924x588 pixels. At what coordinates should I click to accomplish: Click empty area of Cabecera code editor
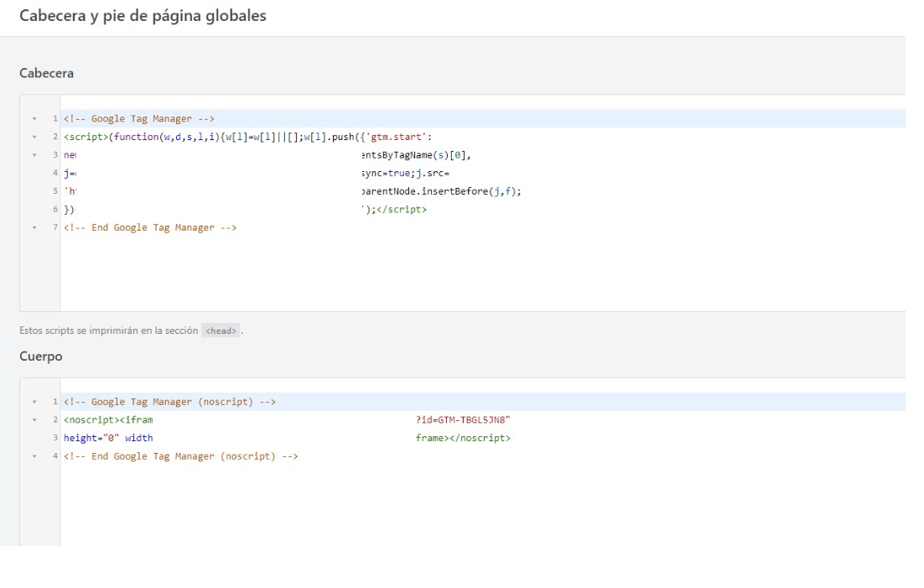click(482, 271)
